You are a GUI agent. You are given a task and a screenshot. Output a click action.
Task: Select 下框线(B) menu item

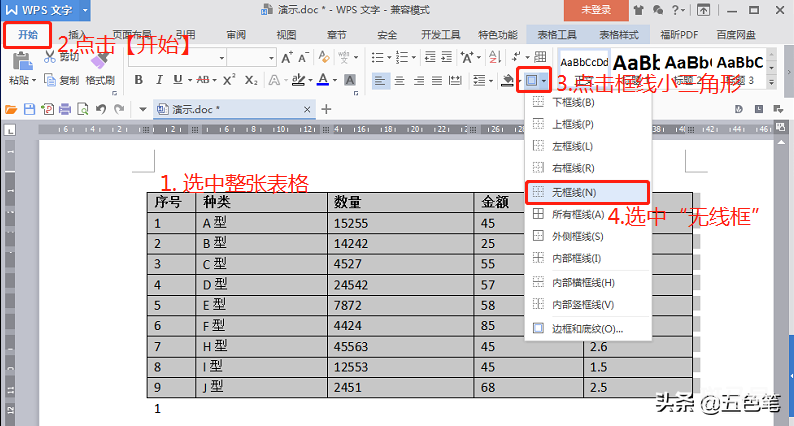pyautogui.click(x=587, y=103)
